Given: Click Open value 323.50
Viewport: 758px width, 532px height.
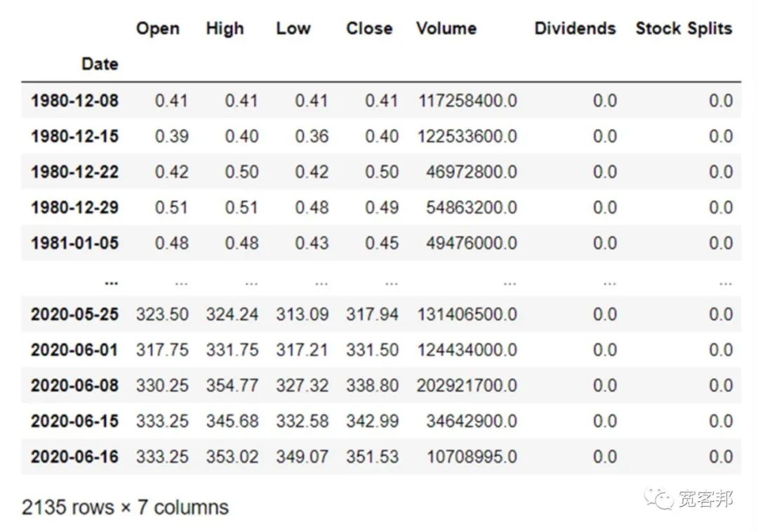Looking at the screenshot, I should (162, 314).
